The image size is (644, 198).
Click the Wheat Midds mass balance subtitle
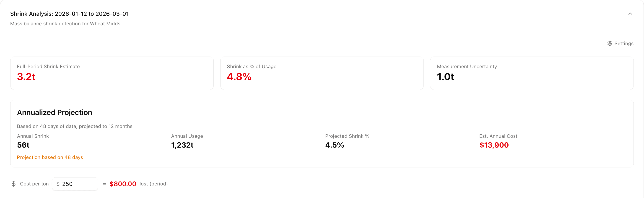(65, 24)
